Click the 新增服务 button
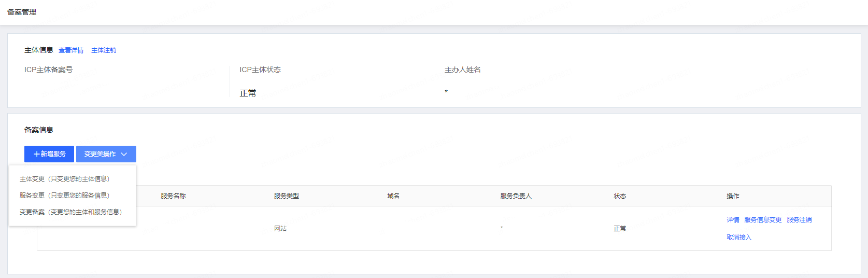Viewport: 868px width, 278px height. (x=49, y=154)
